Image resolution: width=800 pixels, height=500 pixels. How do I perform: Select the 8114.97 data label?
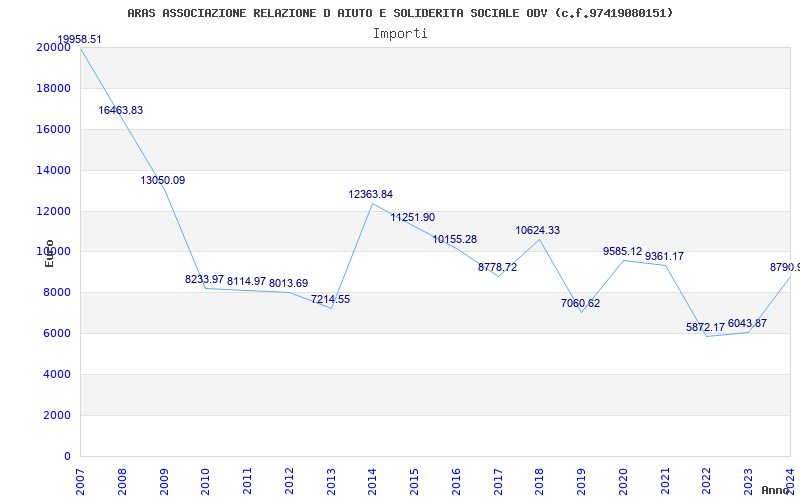tap(246, 281)
